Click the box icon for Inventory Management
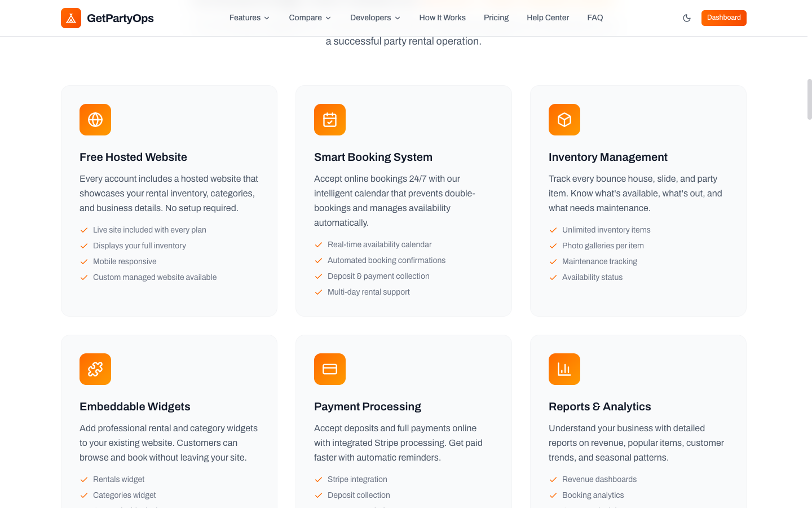Screen dimensions: 812x508 [564, 120]
